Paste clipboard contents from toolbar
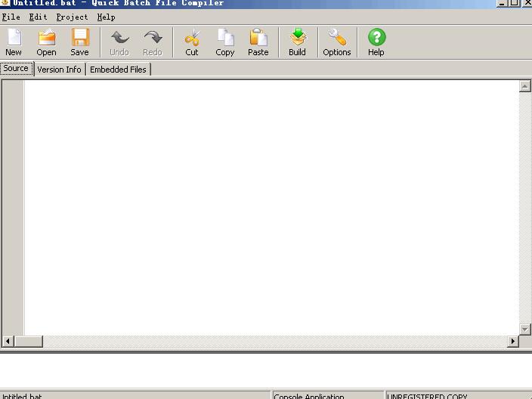The width and height of the screenshot is (532, 399). 258,42
